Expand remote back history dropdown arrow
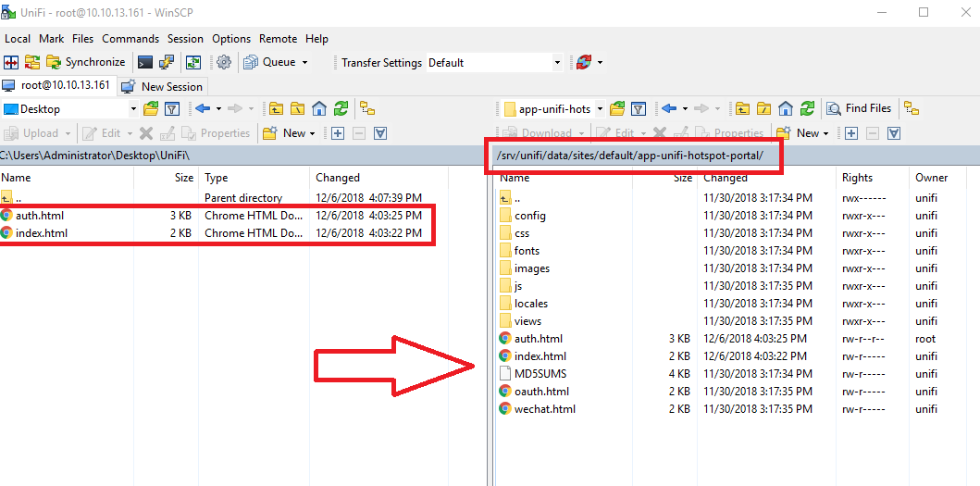 (x=685, y=109)
